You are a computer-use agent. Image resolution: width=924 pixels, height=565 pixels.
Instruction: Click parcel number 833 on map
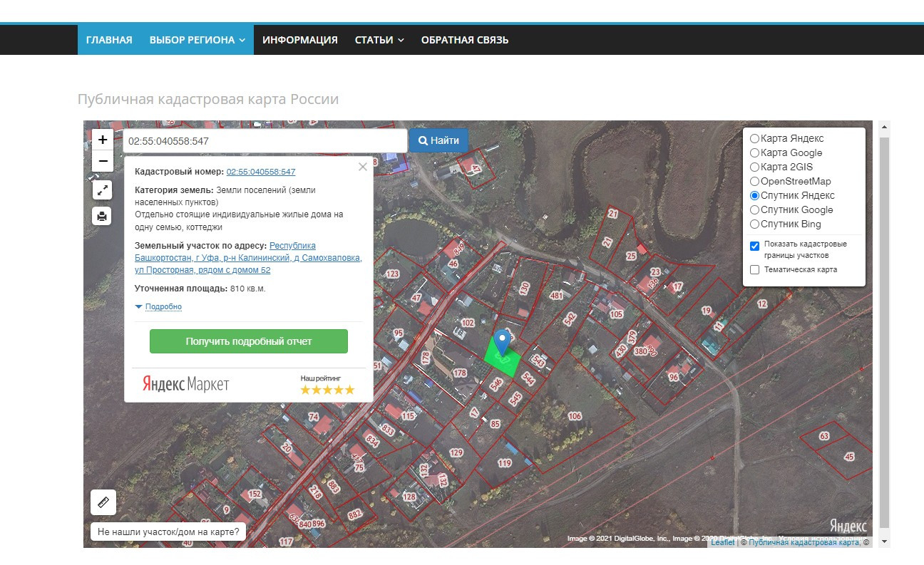tap(388, 430)
